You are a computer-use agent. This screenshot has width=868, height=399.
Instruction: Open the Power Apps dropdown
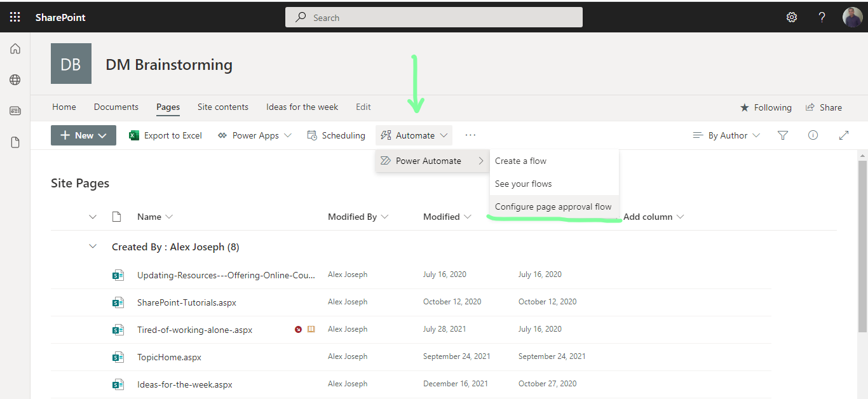pyautogui.click(x=254, y=135)
